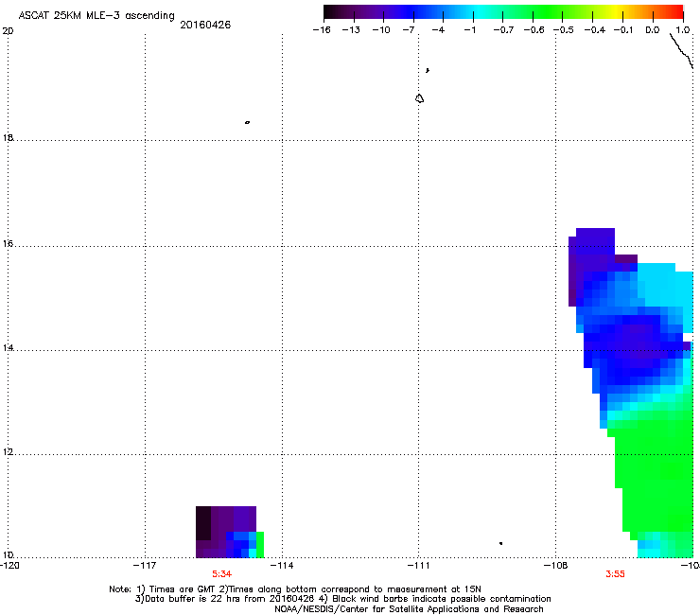Click the date label 20160426

pos(205,25)
